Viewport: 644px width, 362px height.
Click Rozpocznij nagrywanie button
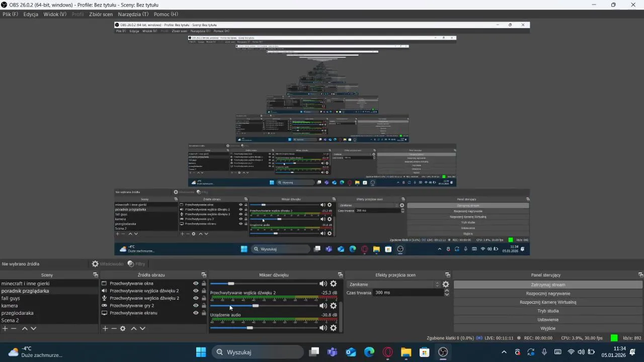click(548, 294)
